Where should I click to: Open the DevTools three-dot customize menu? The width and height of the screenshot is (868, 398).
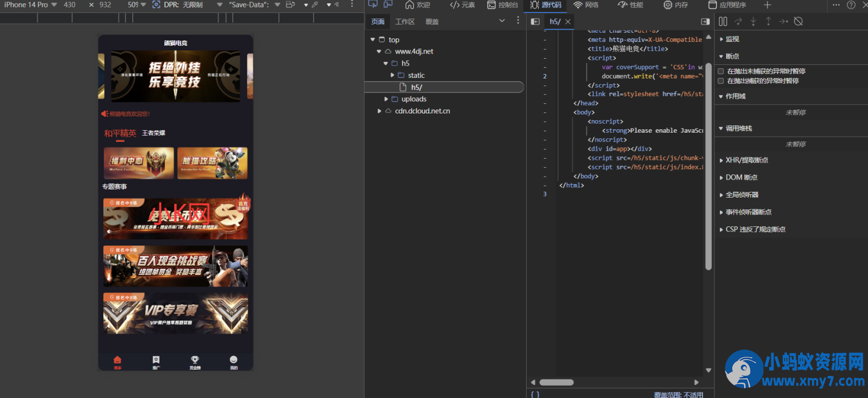[836, 5]
